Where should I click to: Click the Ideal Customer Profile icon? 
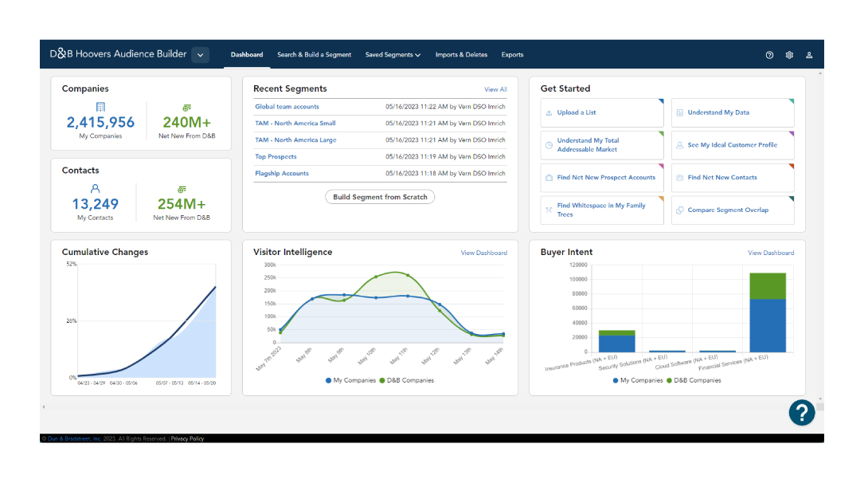[680, 145]
